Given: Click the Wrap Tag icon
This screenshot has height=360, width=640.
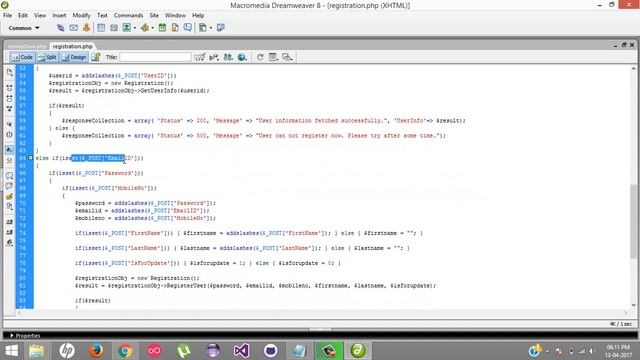Looking at the screenshot, I should coord(9,196).
